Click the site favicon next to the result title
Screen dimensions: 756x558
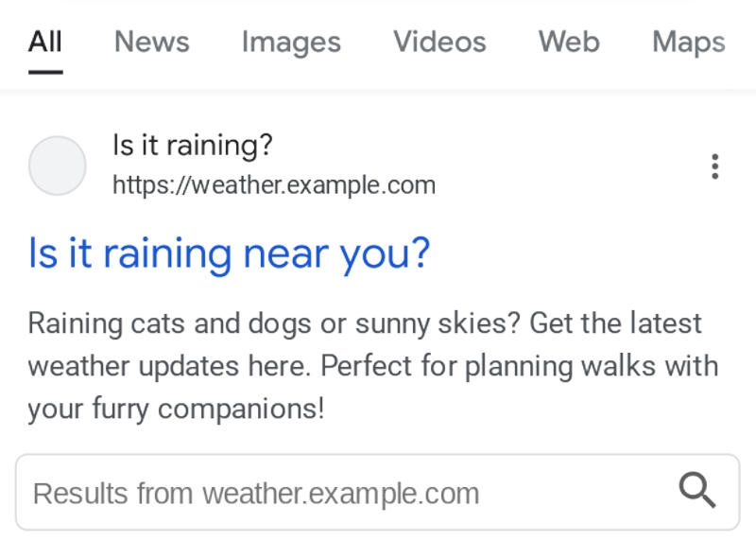pyautogui.click(x=59, y=166)
